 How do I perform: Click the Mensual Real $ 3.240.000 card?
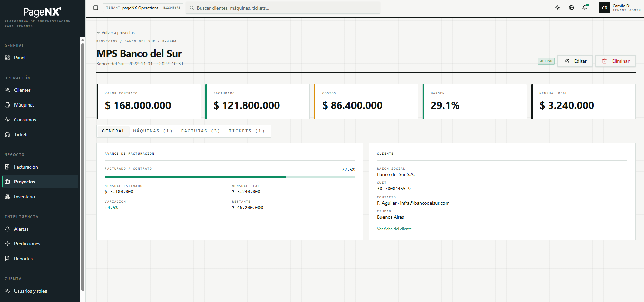[x=583, y=101]
